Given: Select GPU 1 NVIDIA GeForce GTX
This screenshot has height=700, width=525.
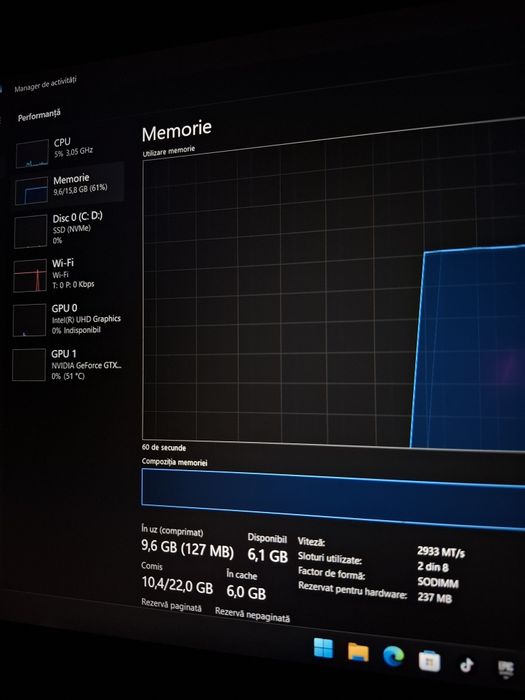Looking at the screenshot, I should [67, 365].
